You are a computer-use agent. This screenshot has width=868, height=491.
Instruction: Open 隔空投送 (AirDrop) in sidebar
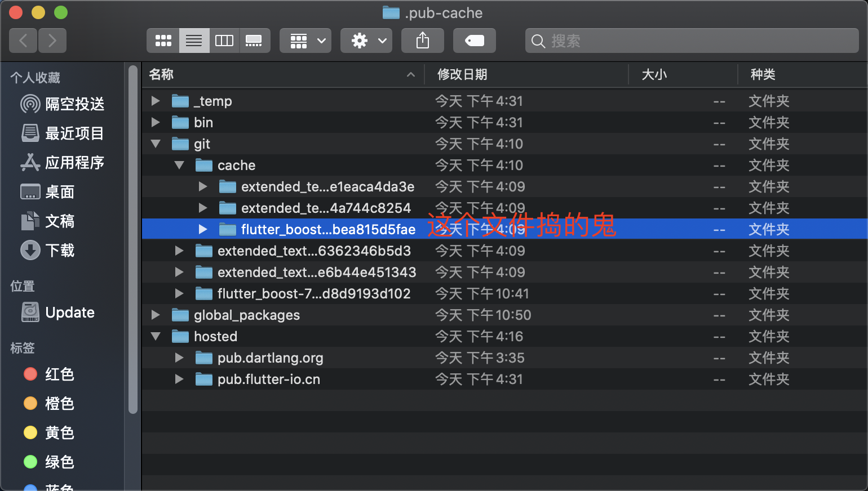(x=62, y=104)
